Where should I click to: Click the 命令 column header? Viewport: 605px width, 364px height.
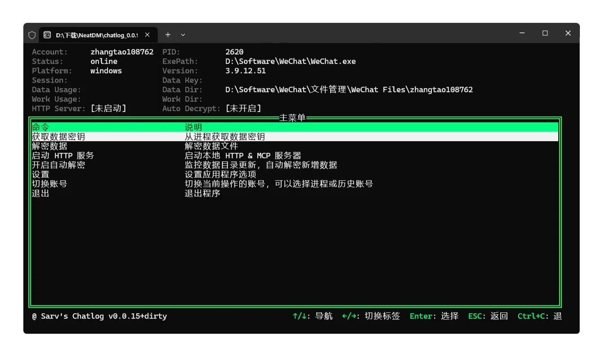point(40,127)
